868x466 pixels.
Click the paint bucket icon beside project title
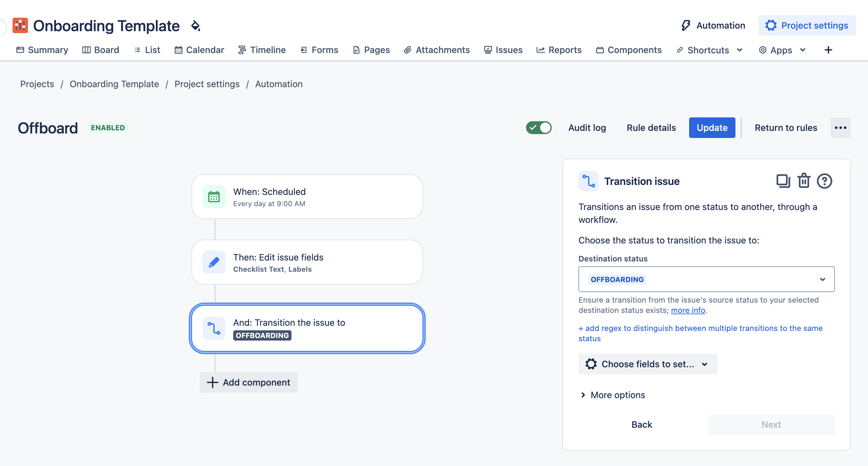tap(196, 26)
